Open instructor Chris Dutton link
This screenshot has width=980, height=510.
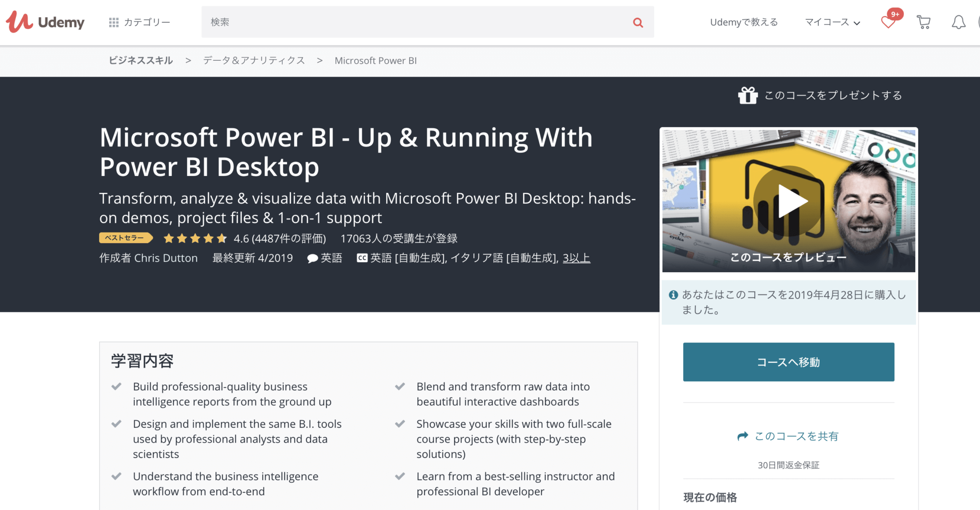coord(166,258)
